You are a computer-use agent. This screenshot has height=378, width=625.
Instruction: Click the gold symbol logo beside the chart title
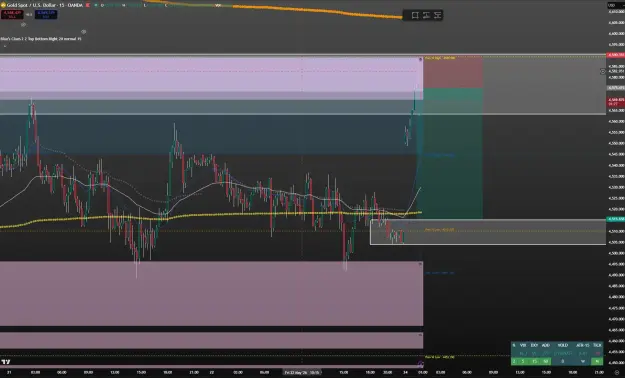pos(3,5)
